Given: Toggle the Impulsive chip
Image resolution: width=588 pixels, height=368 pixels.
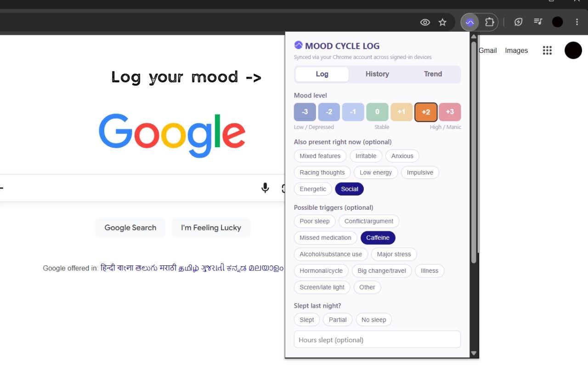Looking at the screenshot, I should [x=420, y=172].
